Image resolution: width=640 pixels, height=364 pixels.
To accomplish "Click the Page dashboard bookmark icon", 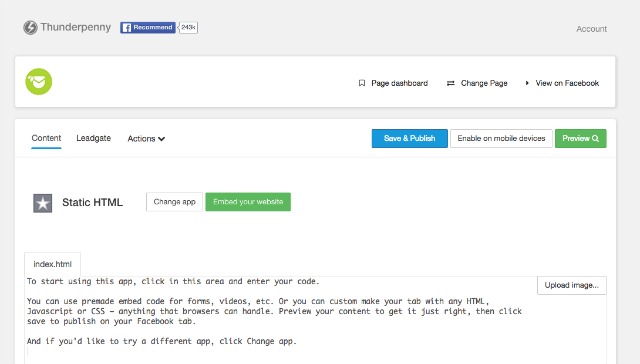I will point(362,83).
